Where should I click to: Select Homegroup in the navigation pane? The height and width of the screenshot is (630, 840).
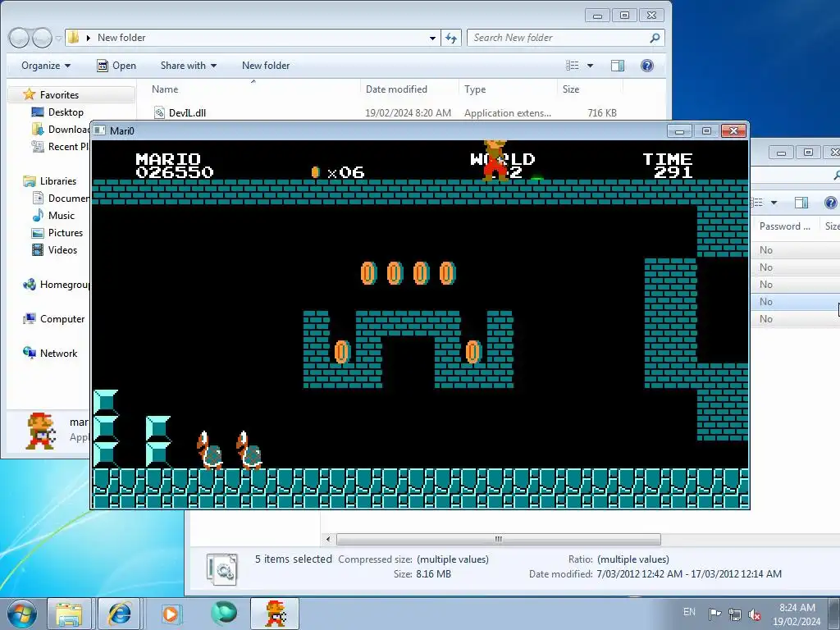[56, 285]
